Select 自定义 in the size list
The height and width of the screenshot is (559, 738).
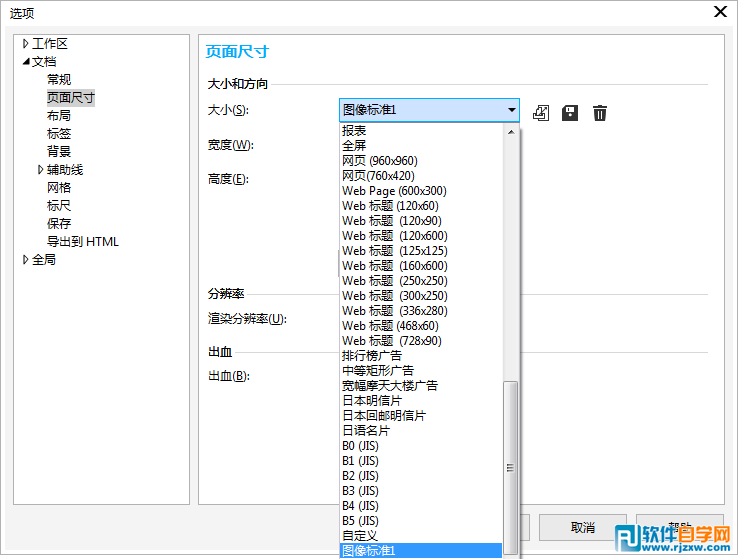[421, 536]
